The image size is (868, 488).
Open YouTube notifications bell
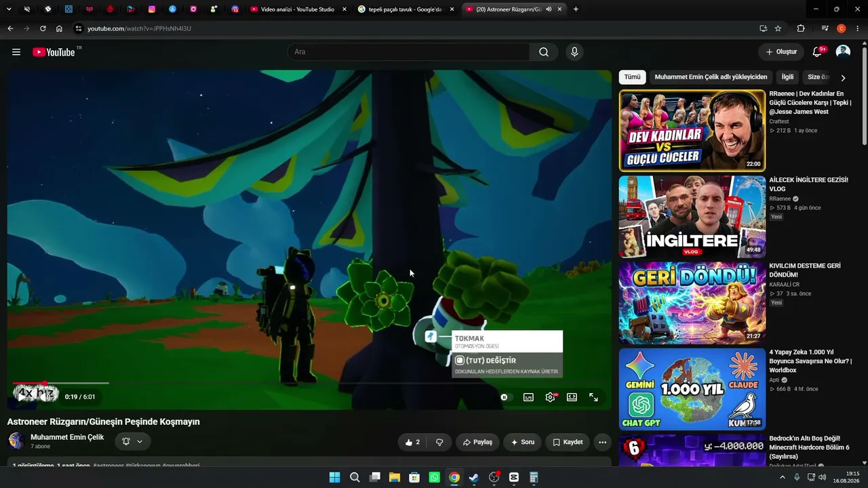817,52
